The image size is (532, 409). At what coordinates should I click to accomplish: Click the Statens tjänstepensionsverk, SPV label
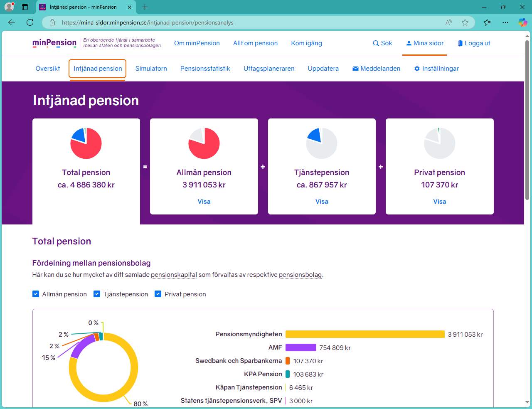(232, 401)
